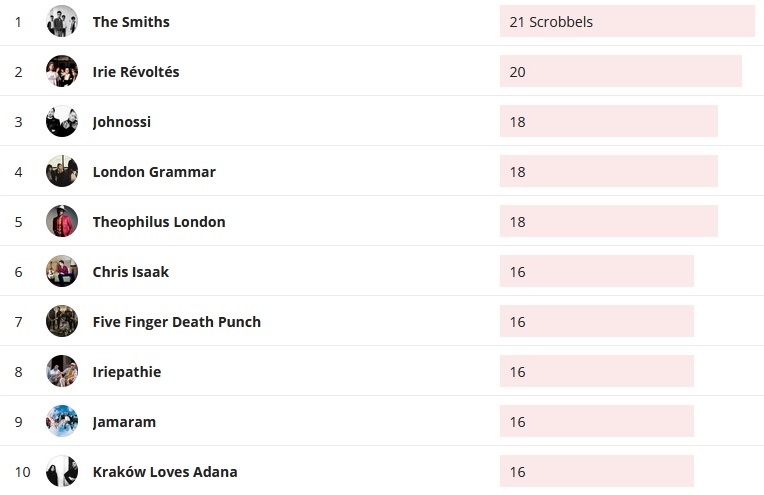The image size is (764, 495).
Task: Open Jamaram's 16 scrobble count bar
Action: click(596, 421)
